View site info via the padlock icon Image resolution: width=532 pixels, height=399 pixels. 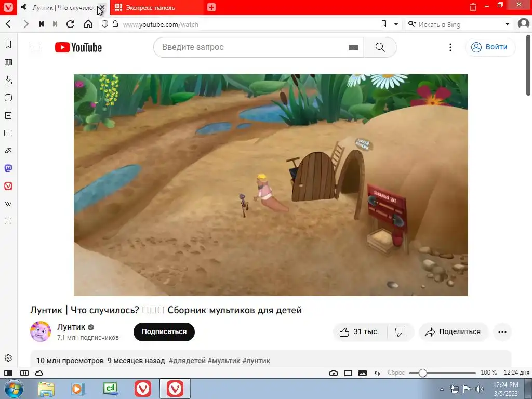(115, 24)
